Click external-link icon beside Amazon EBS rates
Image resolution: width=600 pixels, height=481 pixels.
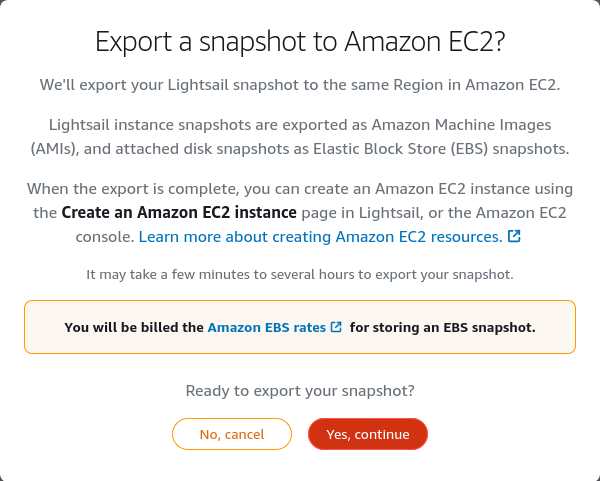point(336,327)
